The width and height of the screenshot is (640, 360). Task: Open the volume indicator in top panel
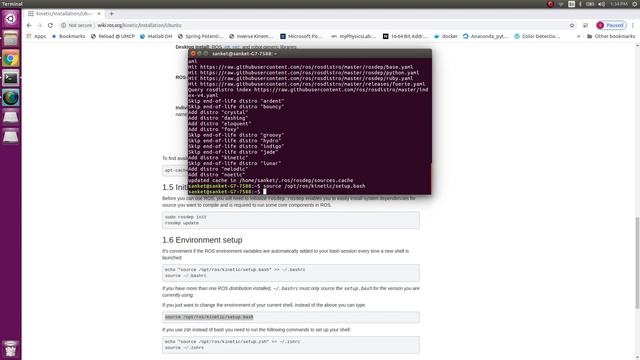(602, 4)
